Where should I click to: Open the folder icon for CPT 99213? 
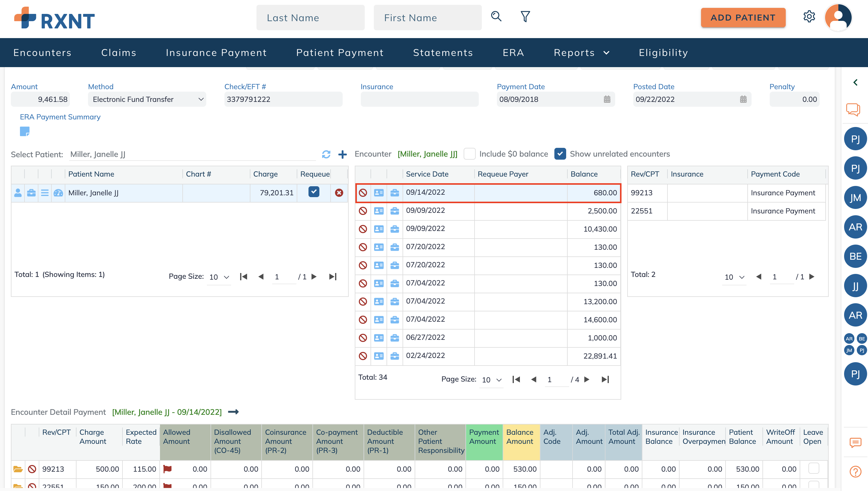(18, 469)
